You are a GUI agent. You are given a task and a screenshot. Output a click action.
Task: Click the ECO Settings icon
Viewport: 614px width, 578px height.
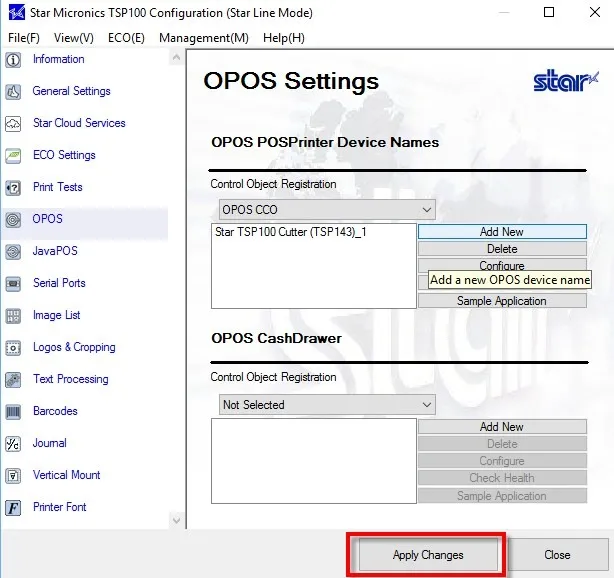tap(13, 156)
